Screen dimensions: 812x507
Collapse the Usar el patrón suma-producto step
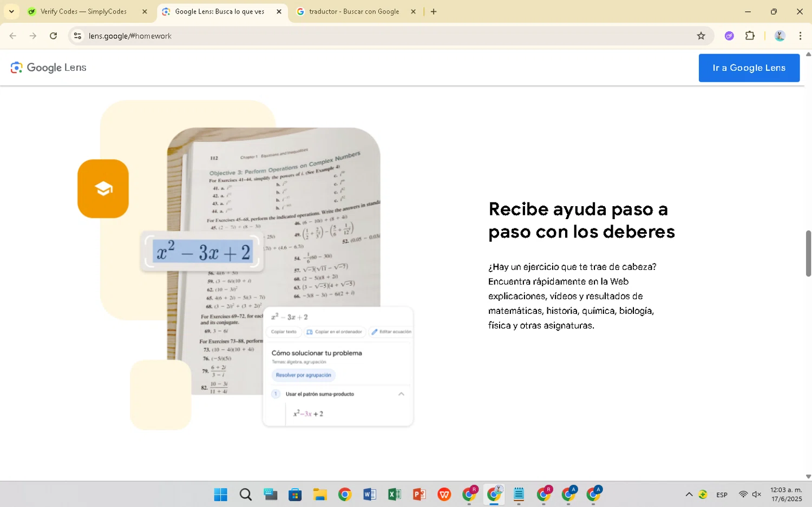(x=401, y=394)
